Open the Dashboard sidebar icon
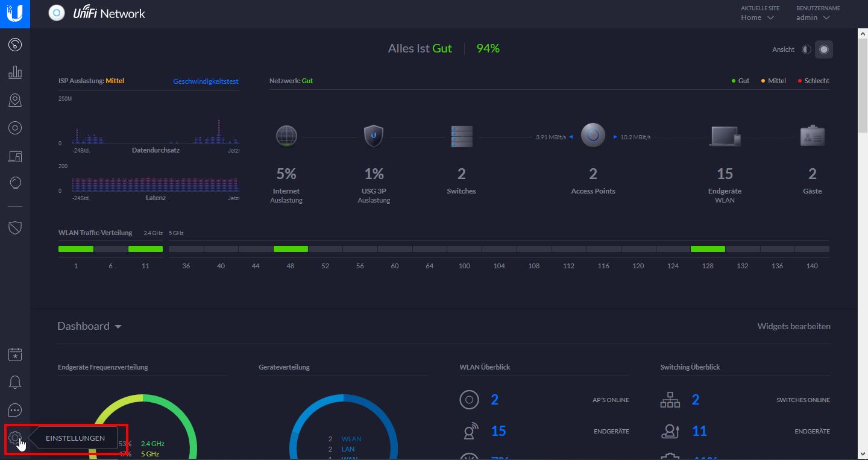 click(x=15, y=45)
